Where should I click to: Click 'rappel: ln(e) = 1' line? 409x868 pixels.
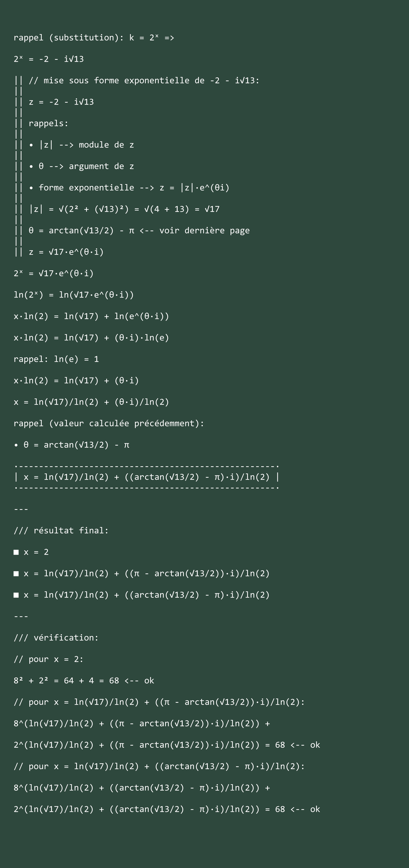click(x=56, y=359)
